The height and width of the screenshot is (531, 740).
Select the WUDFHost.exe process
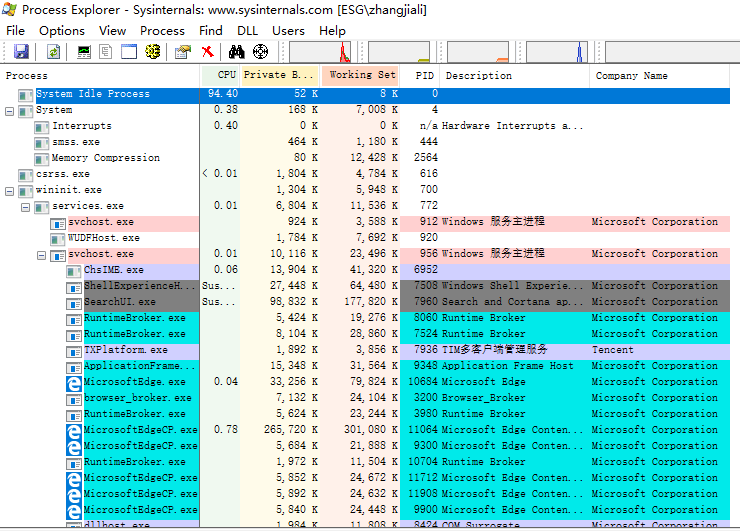[104, 238]
